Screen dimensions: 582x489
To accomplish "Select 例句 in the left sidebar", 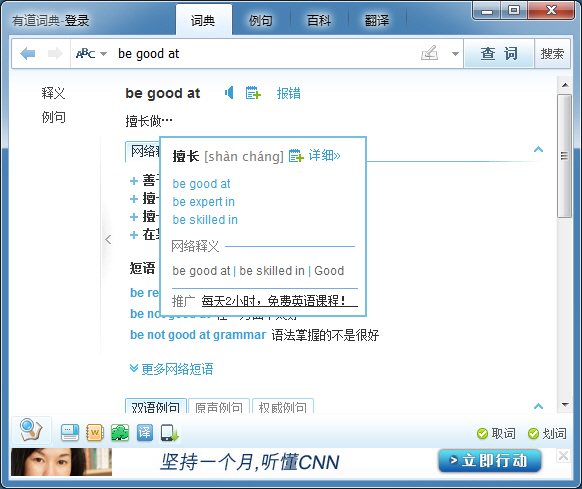I will [53, 117].
